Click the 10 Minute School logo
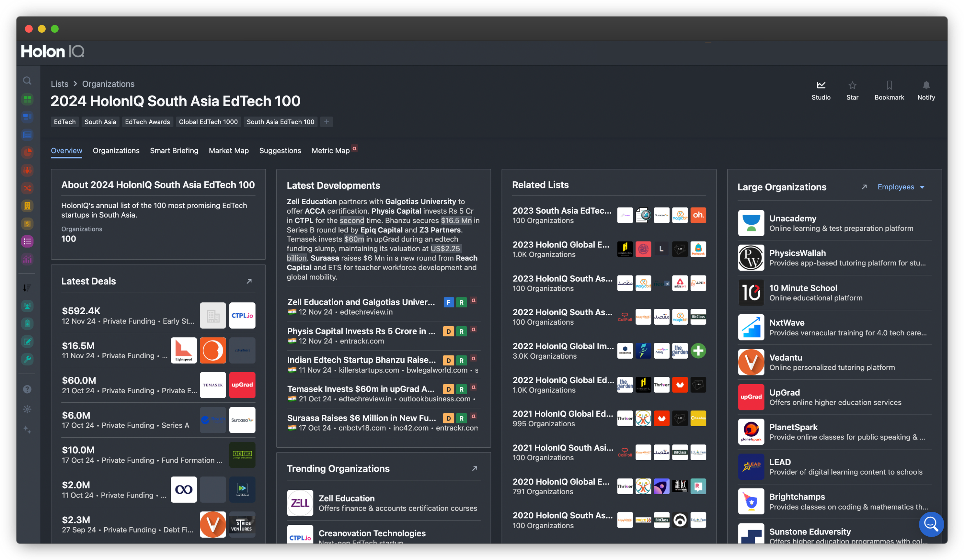Viewport: 964px width, 560px height. point(751,293)
